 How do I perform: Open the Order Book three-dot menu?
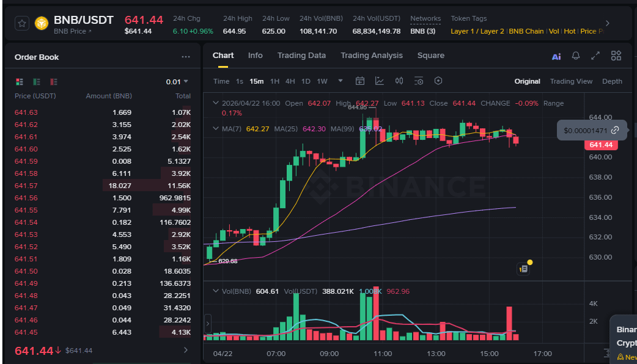[x=186, y=57]
